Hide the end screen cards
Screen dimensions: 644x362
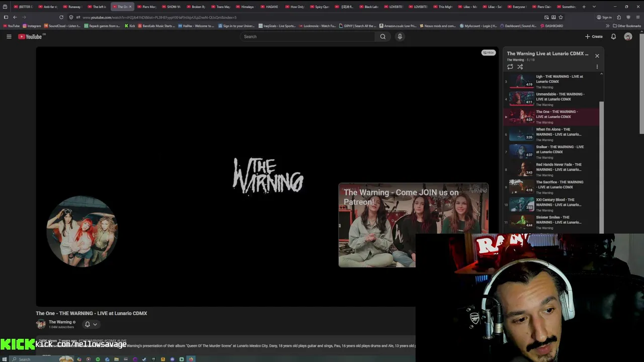point(489,52)
